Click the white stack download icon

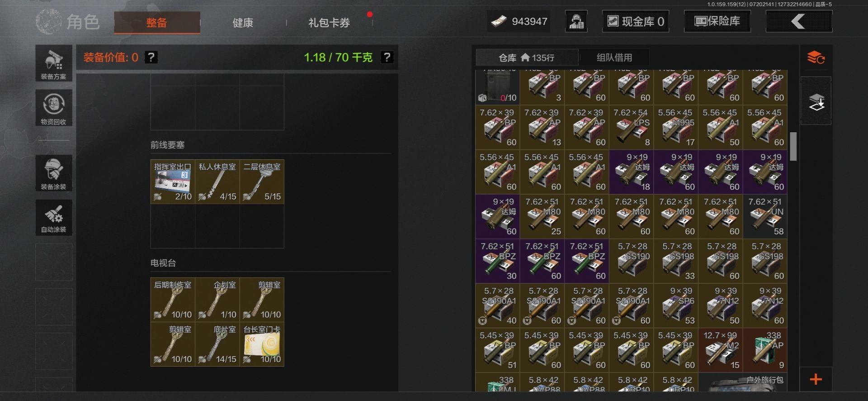[816, 101]
